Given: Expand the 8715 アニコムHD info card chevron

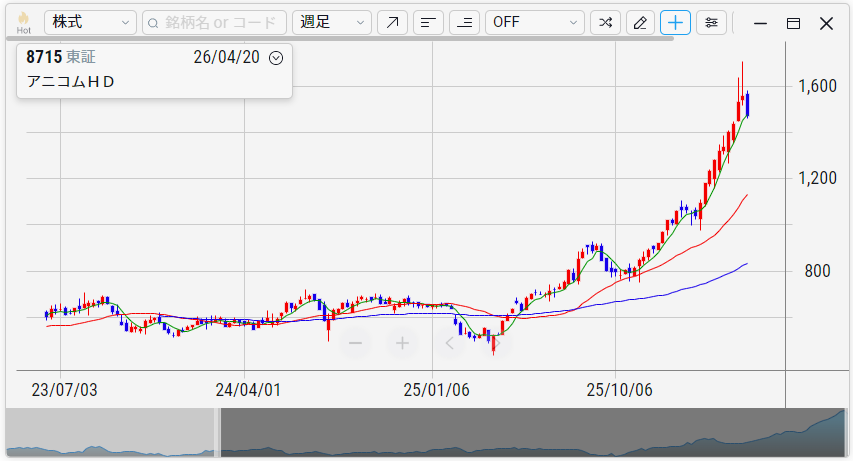Looking at the screenshot, I should (x=277, y=58).
